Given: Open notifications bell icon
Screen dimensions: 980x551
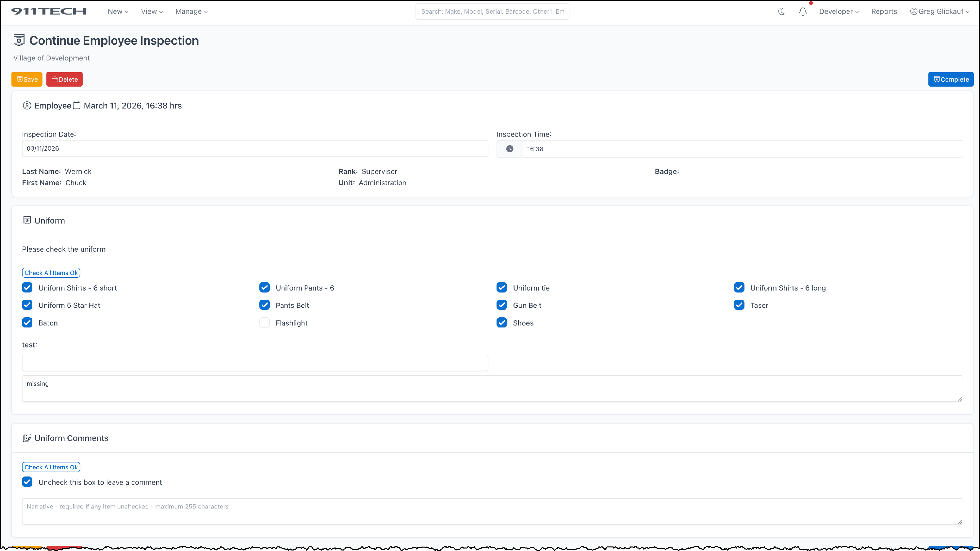Looking at the screenshot, I should [x=803, y=12].
